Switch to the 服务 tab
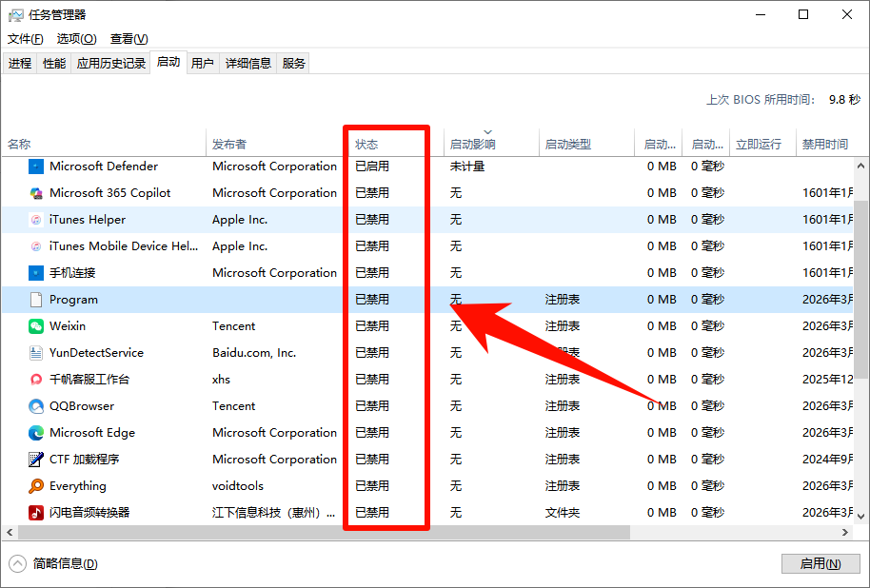The height and width of the screenshot is (588, 870). coord(293,63)
